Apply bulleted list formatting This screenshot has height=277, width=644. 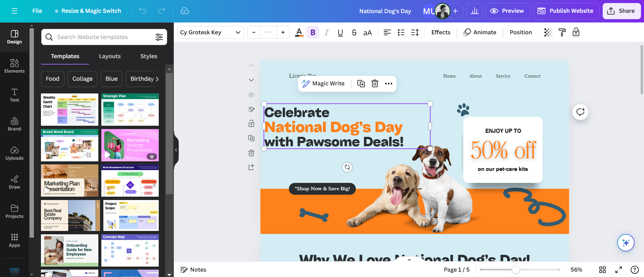(x=401, y=32)
